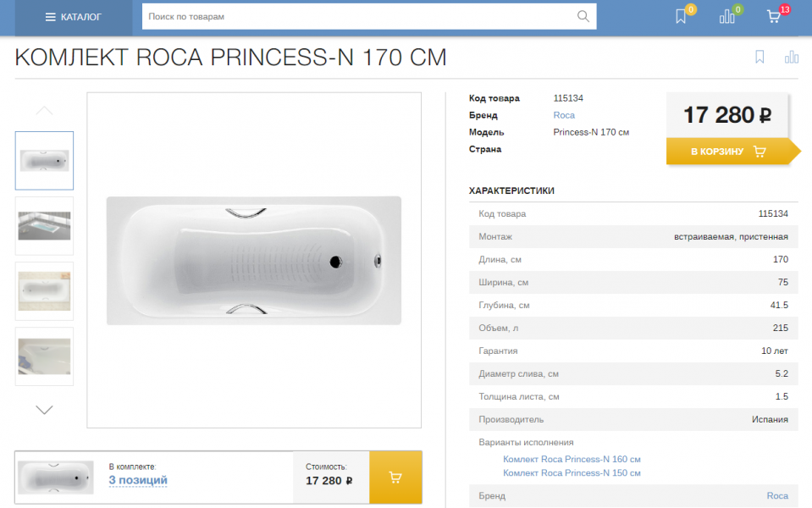The image size is (812, 508).
Task: Open "Комплект Roca Princess-N 150 см" link
Action: pos(572,472)
